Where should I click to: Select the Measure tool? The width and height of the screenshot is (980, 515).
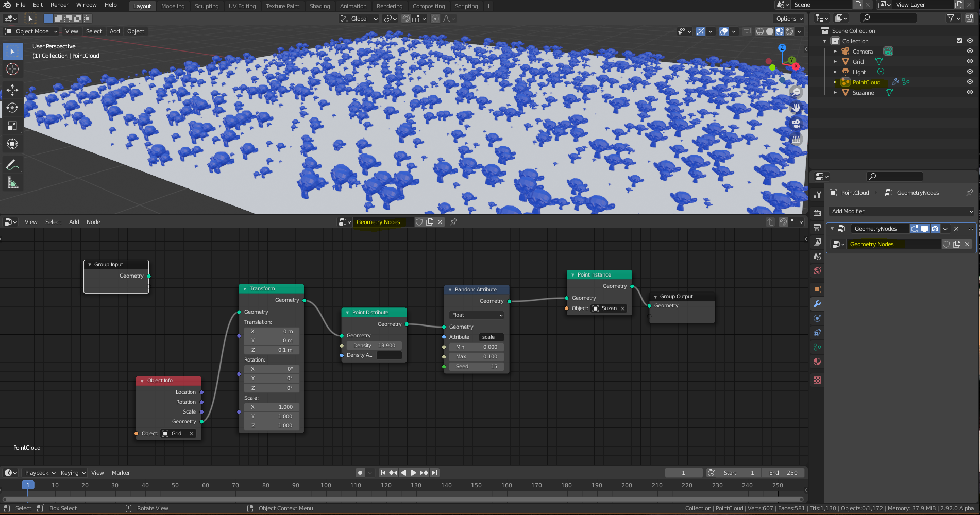(x=12, y=183)
